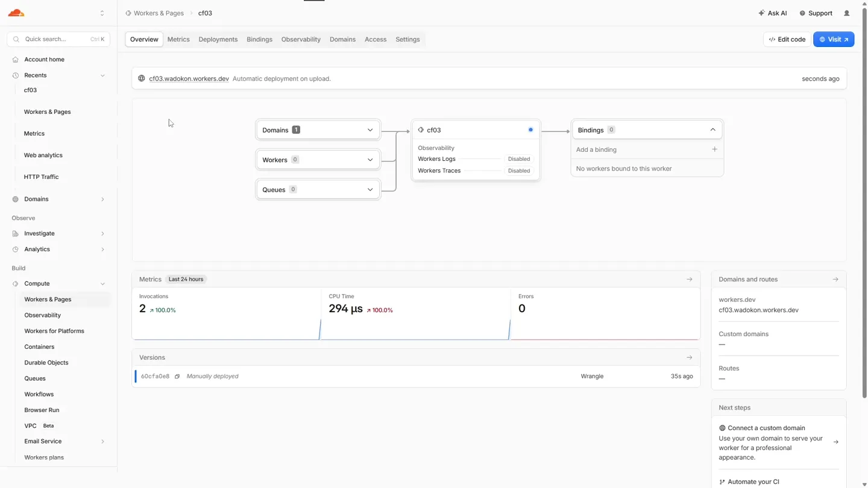Click the blue status dot on cf03

point(530,130)
